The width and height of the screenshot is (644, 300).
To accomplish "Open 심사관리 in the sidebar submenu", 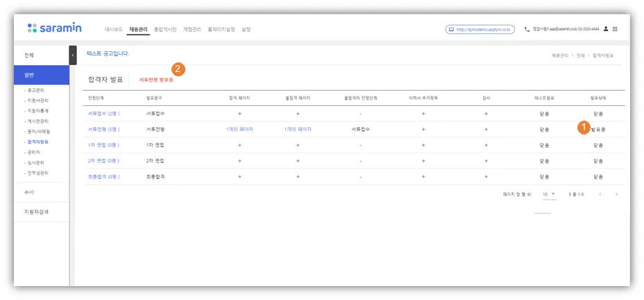I will click(x=35, y=163).
